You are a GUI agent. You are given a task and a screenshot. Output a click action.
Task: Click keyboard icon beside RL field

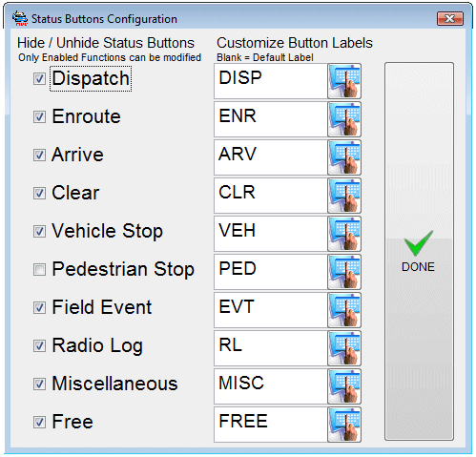coord(344,348)
